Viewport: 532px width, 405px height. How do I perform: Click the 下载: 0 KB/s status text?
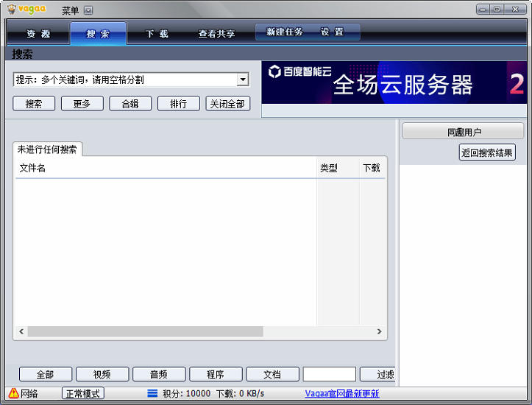pos(240,393)
